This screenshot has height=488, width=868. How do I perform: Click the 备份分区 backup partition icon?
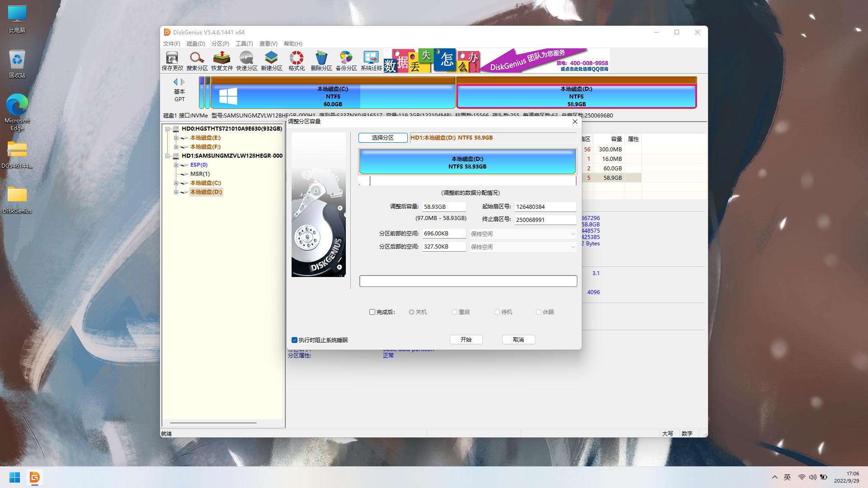point(346,61)
